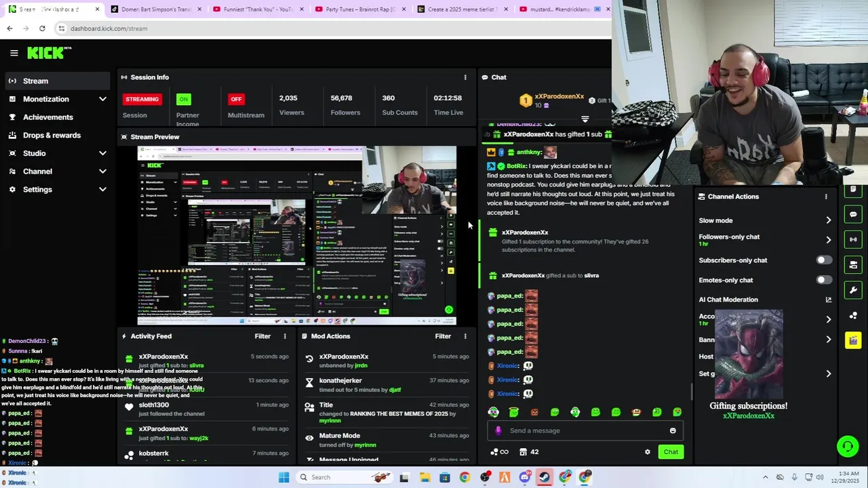The height and width of the screenshot is (488, 868).
Task: Toggle Subscribers-only chat switch
Action: pyautogui.click(x=824, y=260)
